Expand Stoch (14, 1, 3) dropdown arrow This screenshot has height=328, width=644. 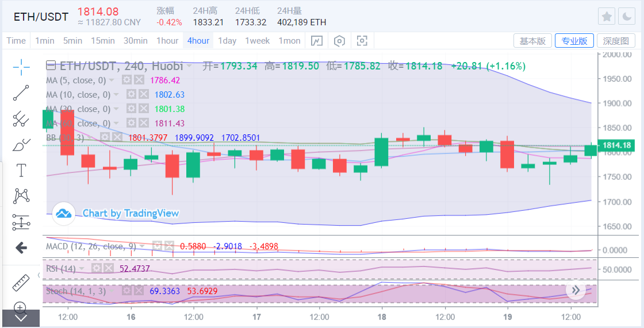tap(112, 291)
